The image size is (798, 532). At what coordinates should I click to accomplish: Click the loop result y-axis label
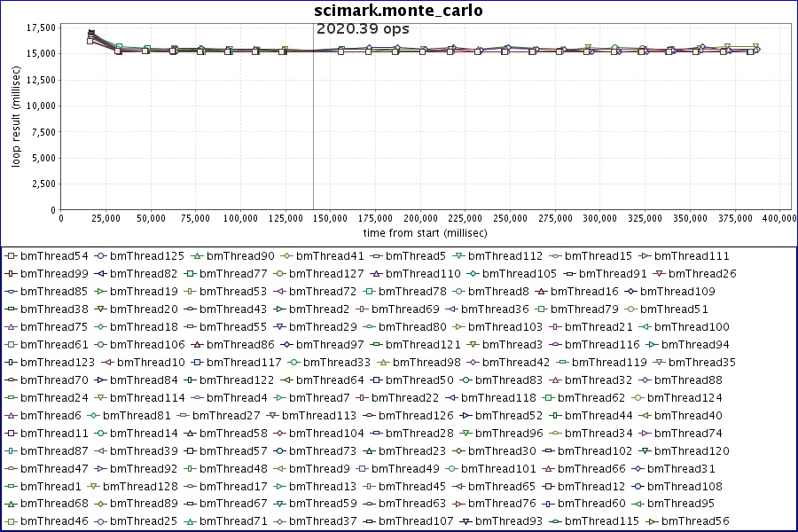[x=14, y=115]
